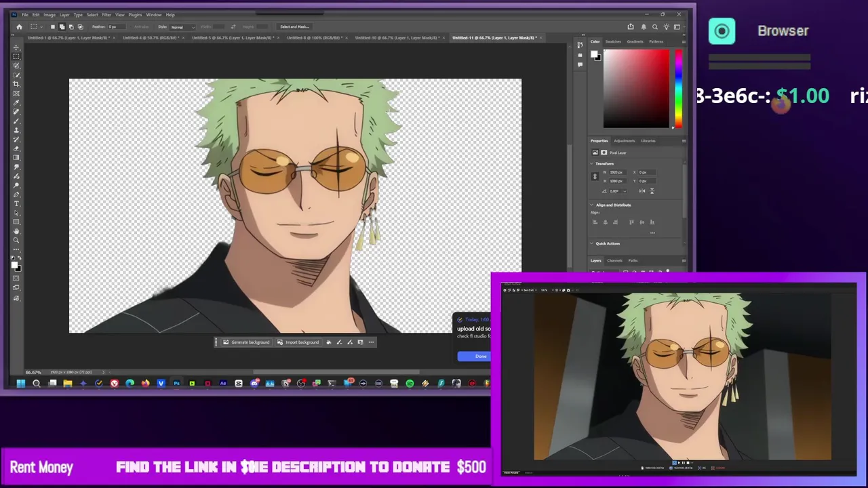This screenshot has width=868, height=488.
Task: Click more align options three dots
Action: coord(652,233)
